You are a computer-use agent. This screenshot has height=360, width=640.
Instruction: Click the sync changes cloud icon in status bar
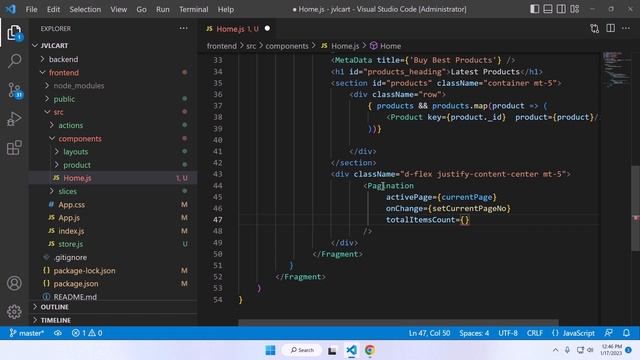tap(58, 333)
